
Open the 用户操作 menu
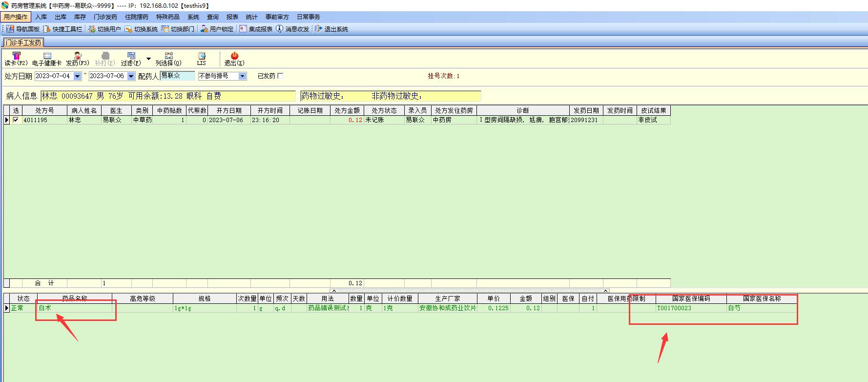coord(16,17)
